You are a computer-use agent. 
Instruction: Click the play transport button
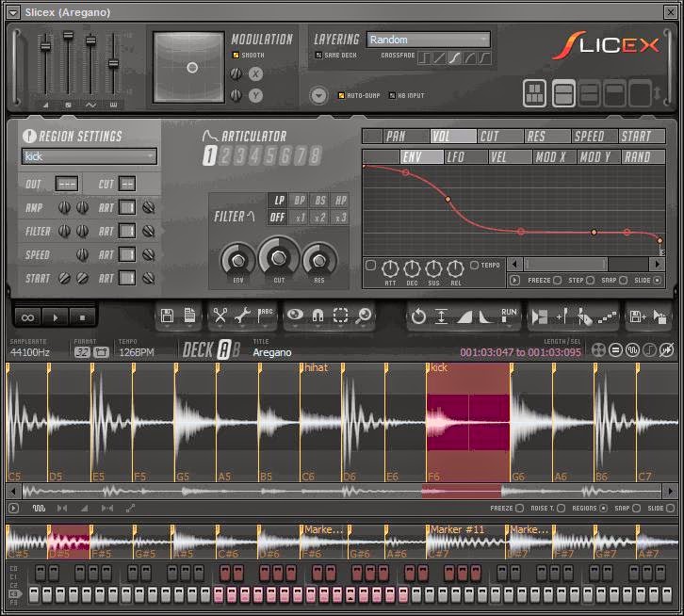[56, 317]
